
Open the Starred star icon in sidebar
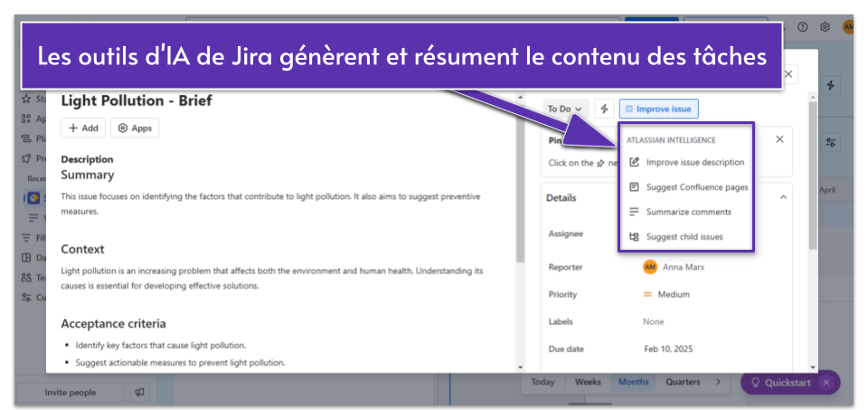pyautogui.click(x=26, y=99)
